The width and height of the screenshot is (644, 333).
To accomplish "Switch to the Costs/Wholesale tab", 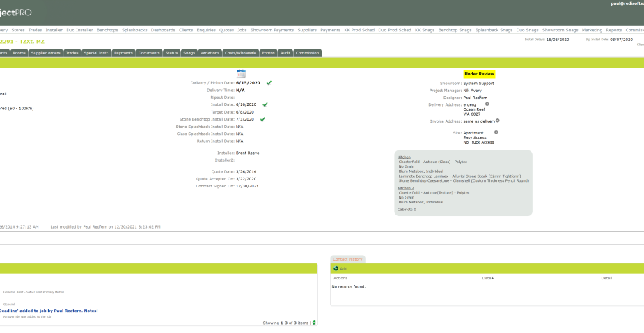I will pyautogui.click(x=241, y=53).
